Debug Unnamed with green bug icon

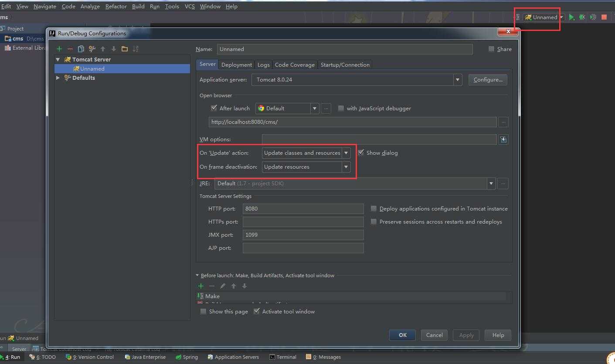pos(582,17)
